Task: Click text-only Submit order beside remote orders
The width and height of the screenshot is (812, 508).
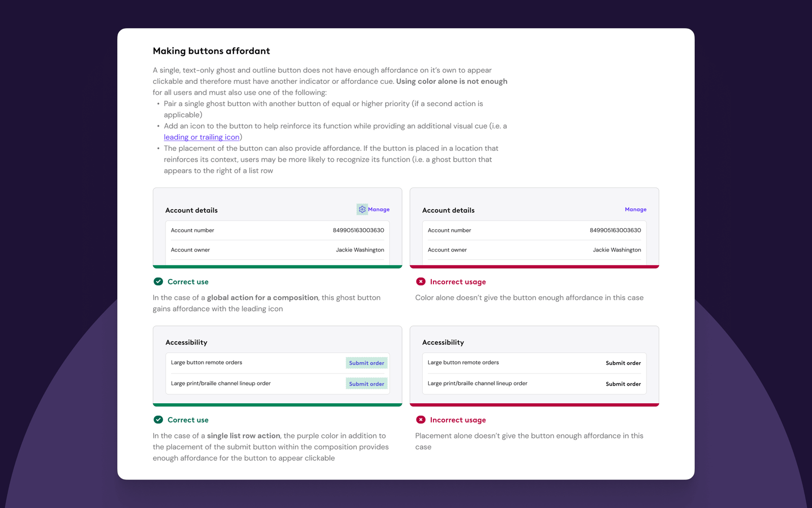Action: (623, 363)
